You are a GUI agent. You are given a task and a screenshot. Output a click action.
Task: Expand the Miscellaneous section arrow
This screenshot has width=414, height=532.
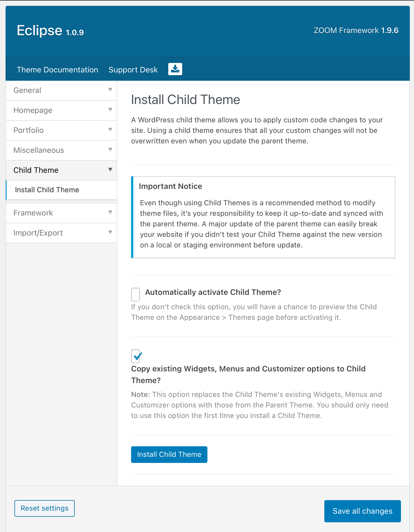110,150
